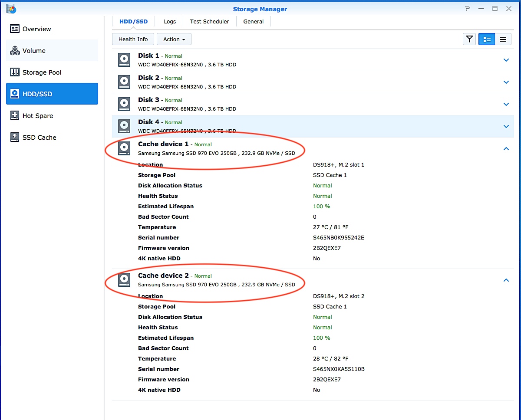Switch to the Logs tab
This screenshot has height=420, width=521.
pos(170,22)
